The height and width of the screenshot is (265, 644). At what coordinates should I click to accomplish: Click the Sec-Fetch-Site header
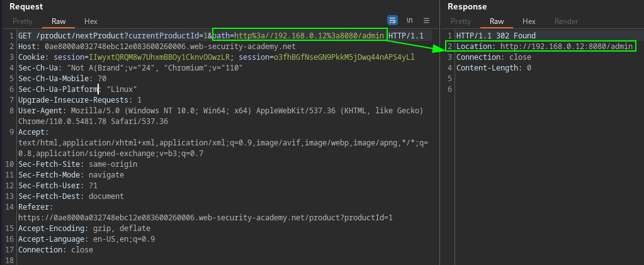[x=77, y=164]
